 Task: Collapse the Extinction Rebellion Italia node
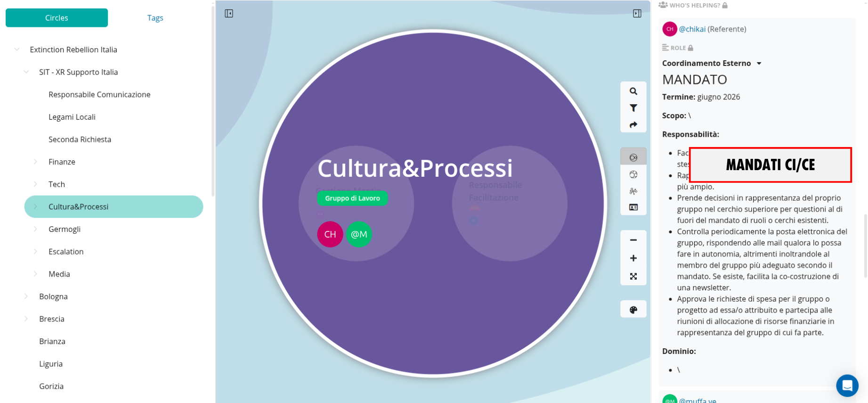[x=17, y=49]
